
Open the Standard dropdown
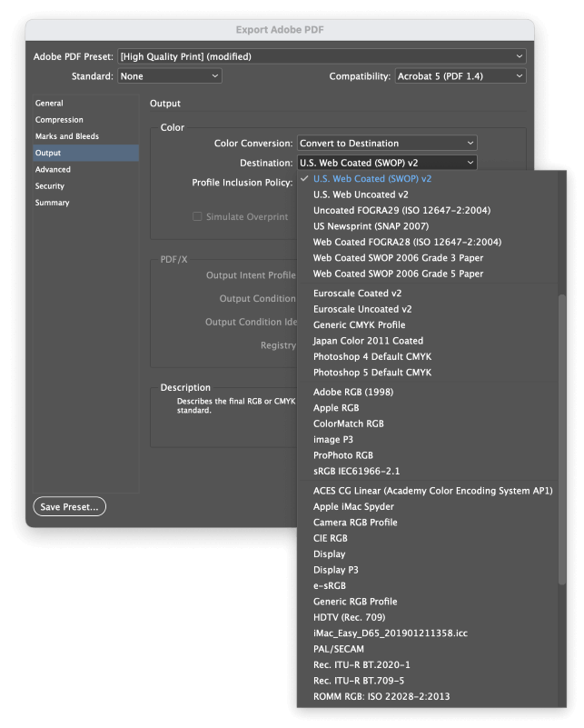pyautogui.click(x=168, y=76)
